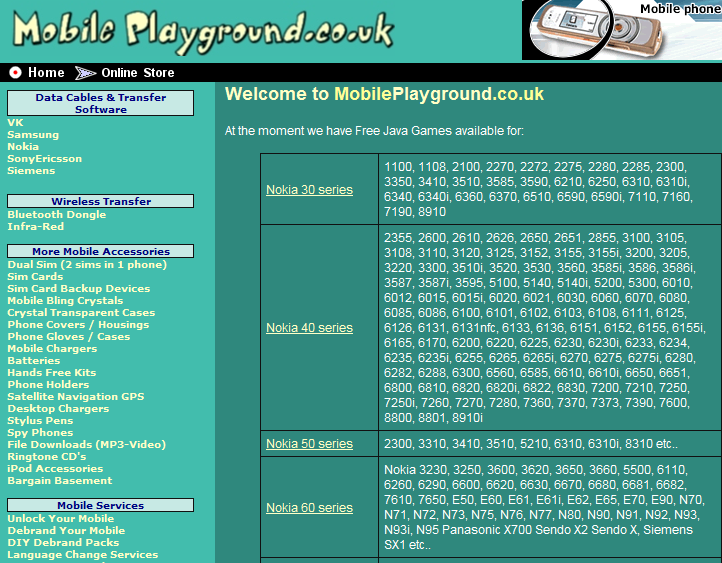Open Data Cables & Transfer Software section
This screenshot has width=722, height=563.
[x=100, y=103]
